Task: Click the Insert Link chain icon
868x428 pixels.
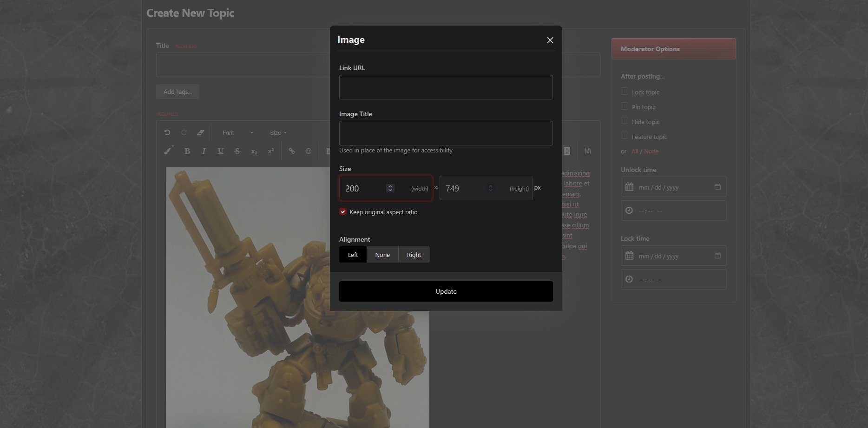Action: pyautogui.click(x=292, y=151)
